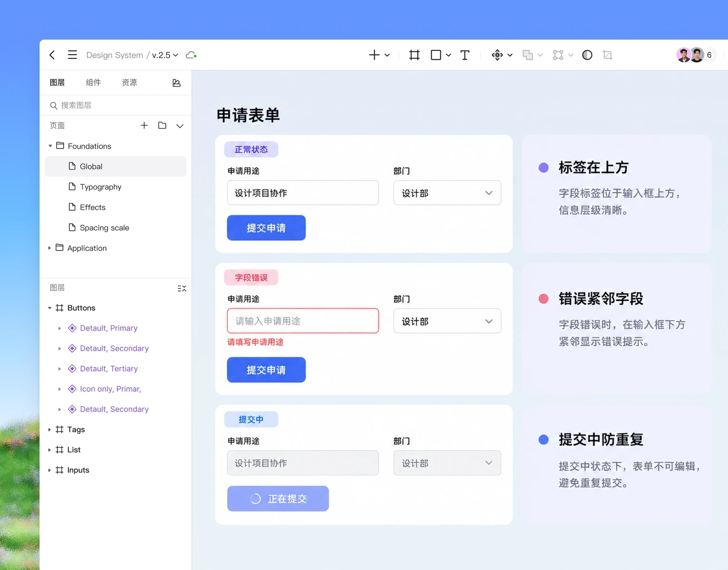728x570 pixels.
Task: Click the boolean operations icon
Action: [528, 55]
